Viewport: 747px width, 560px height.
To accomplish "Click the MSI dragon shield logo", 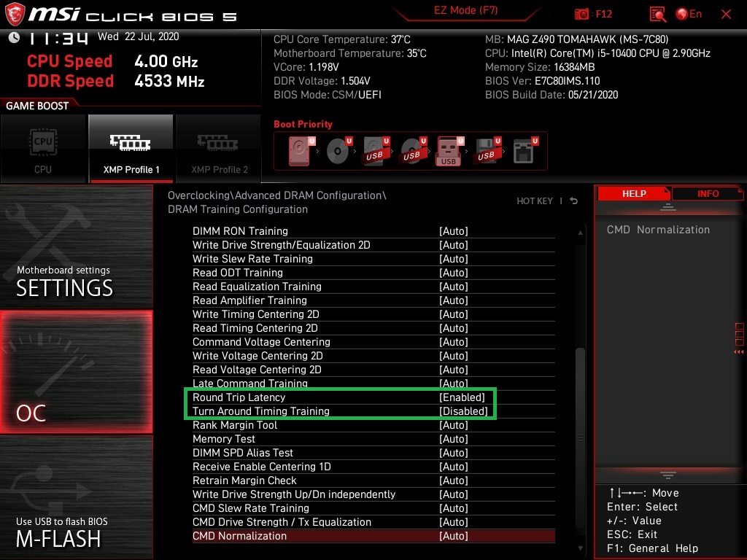I will pyautogui.click(x=15, y=15).
